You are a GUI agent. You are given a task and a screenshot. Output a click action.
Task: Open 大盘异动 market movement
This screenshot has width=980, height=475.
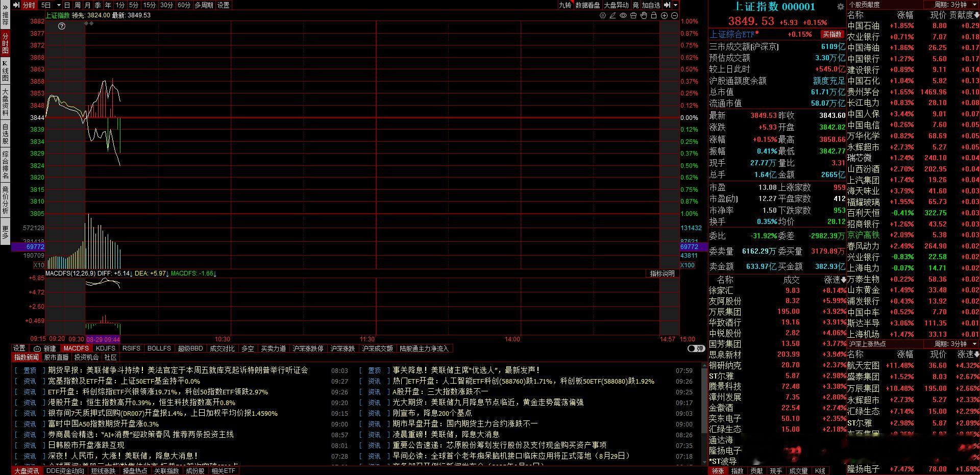[x=617, y=5]
